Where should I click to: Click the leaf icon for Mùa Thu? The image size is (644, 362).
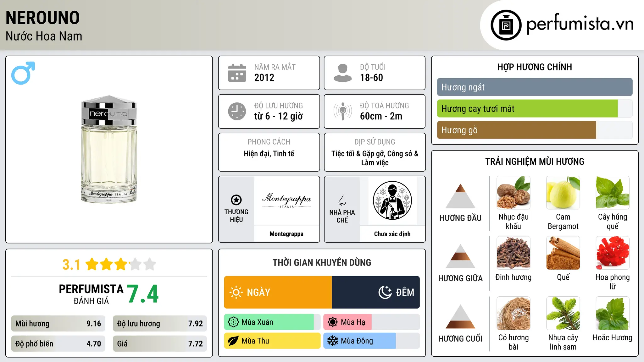point(233,341)
